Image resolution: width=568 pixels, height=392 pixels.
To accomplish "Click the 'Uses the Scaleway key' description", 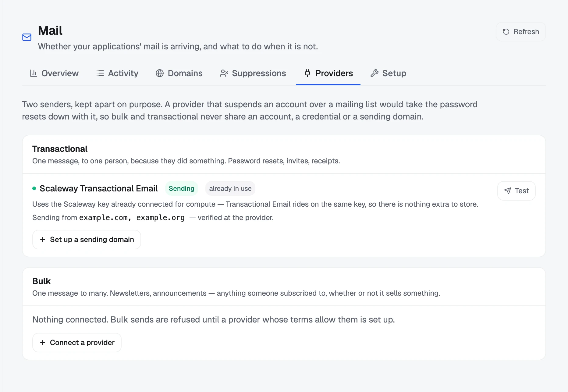I will (x=255, y=204).
